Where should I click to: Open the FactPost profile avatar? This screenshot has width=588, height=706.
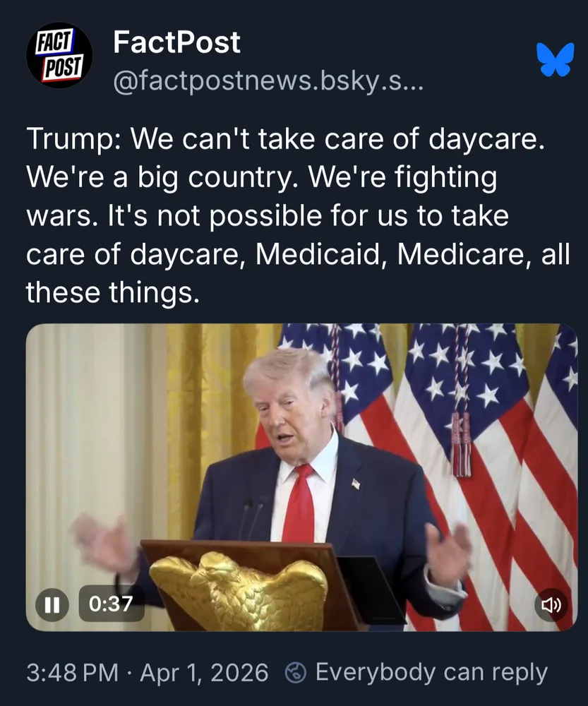(59, 55)
